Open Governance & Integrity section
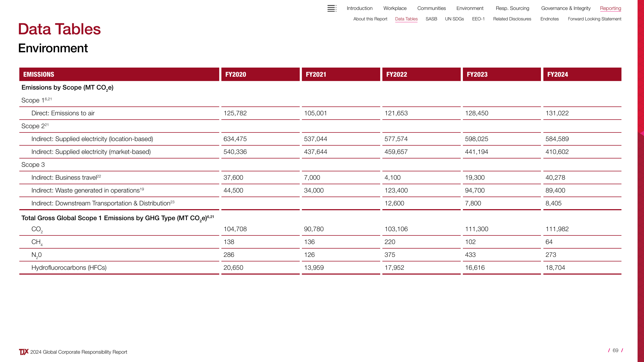This screenshot has height=362, width=644. point(566,8)
